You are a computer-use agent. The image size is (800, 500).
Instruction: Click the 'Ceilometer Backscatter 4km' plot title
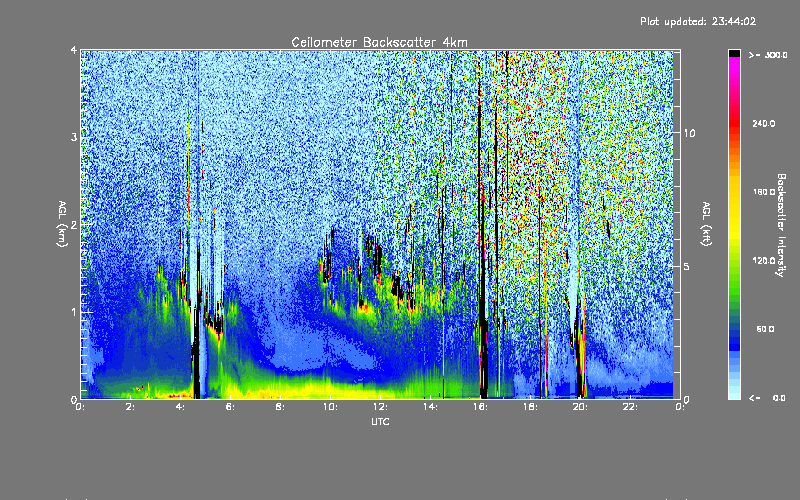(x=379, y=42)
